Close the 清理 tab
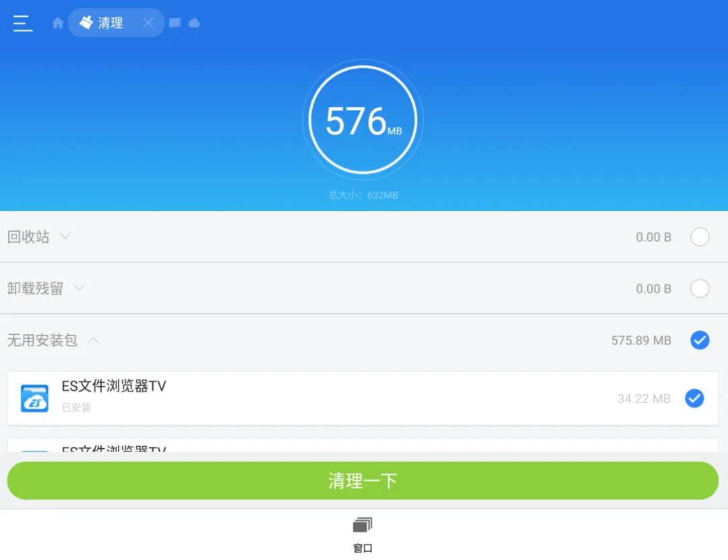This screenshot has width=728, height=560. [148, 23]
